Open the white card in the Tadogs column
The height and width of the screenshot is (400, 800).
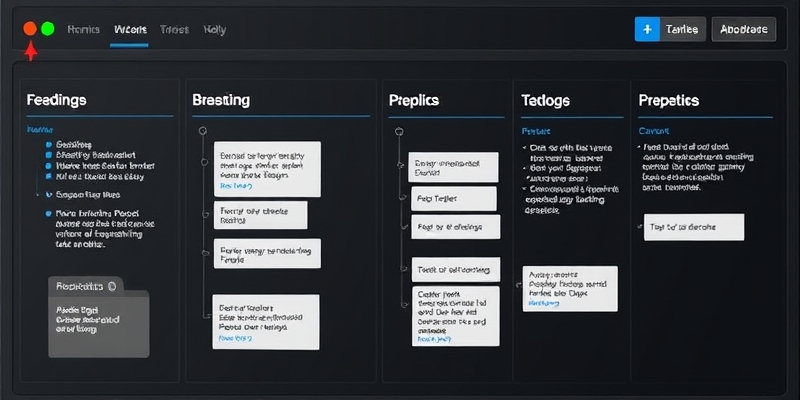[x=570, y=289]
